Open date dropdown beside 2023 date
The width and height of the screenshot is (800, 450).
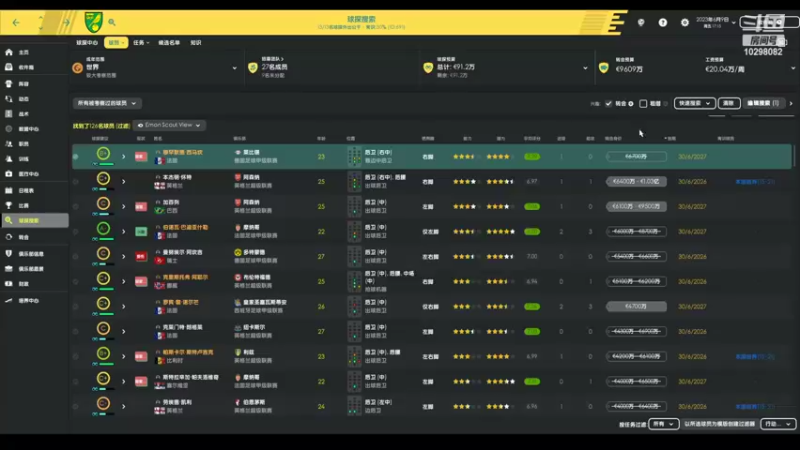(734, 22)
